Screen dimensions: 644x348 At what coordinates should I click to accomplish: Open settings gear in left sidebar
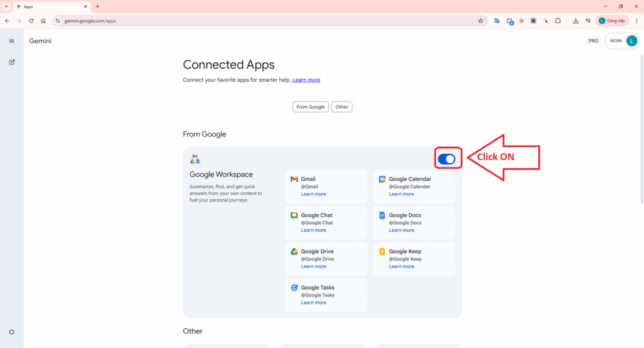tap(11, 332)
